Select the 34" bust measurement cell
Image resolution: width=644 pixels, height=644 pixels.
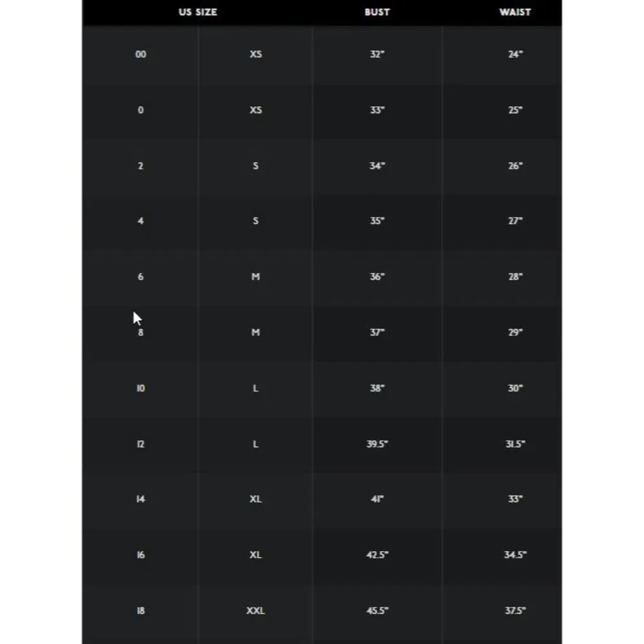pos(377,166)
